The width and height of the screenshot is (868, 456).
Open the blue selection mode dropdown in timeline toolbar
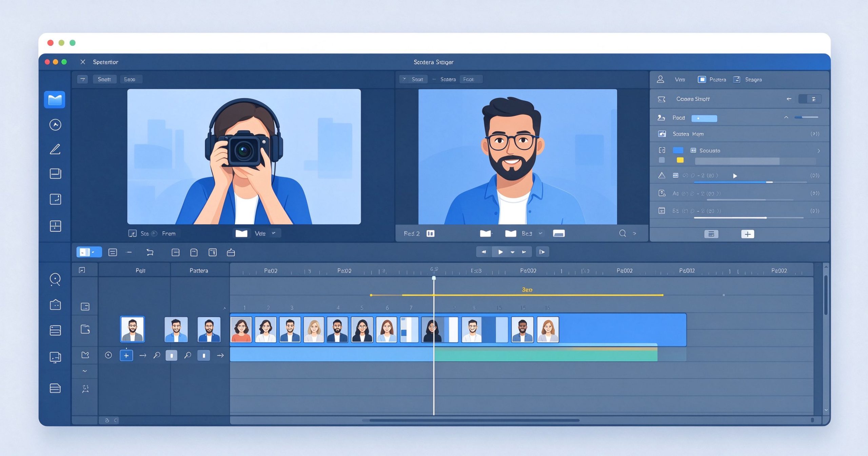coord(89,252)
